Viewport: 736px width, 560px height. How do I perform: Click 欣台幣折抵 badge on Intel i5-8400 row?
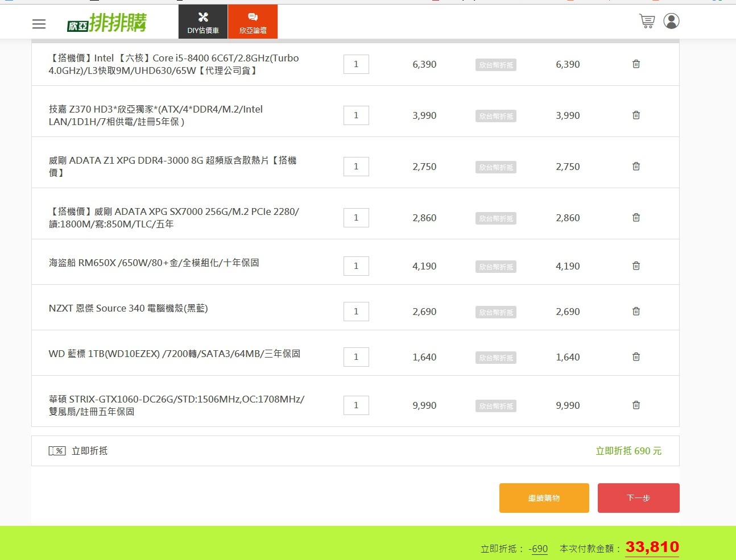click(x=496, y=65)
